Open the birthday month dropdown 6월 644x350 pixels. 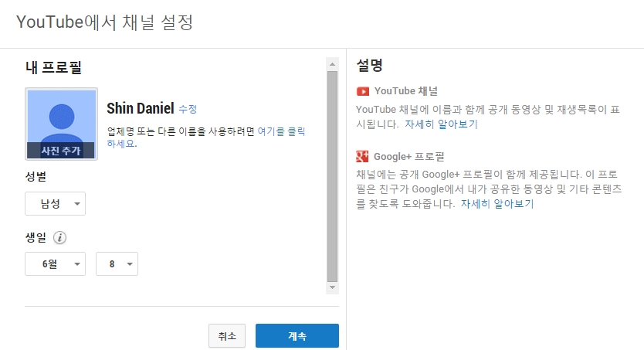(55, 264)
